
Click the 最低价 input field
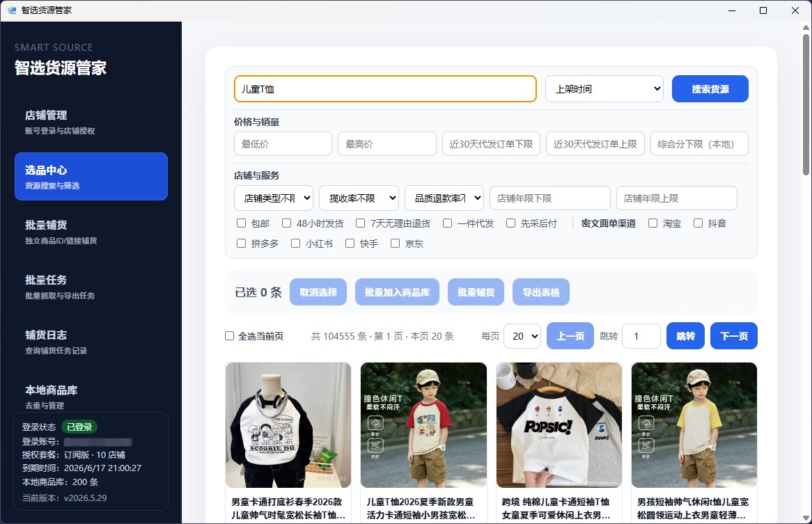[x=283, y=144]
